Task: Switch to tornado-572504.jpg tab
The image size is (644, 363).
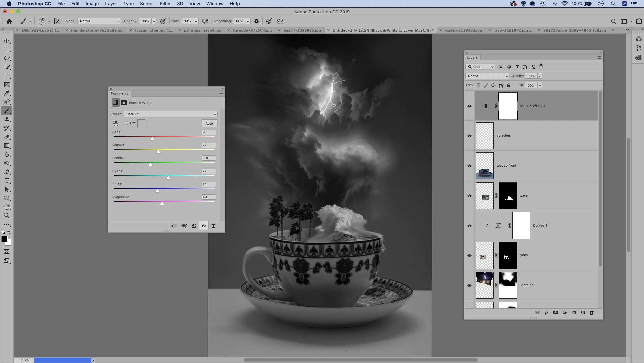Action: click(252, 30)
